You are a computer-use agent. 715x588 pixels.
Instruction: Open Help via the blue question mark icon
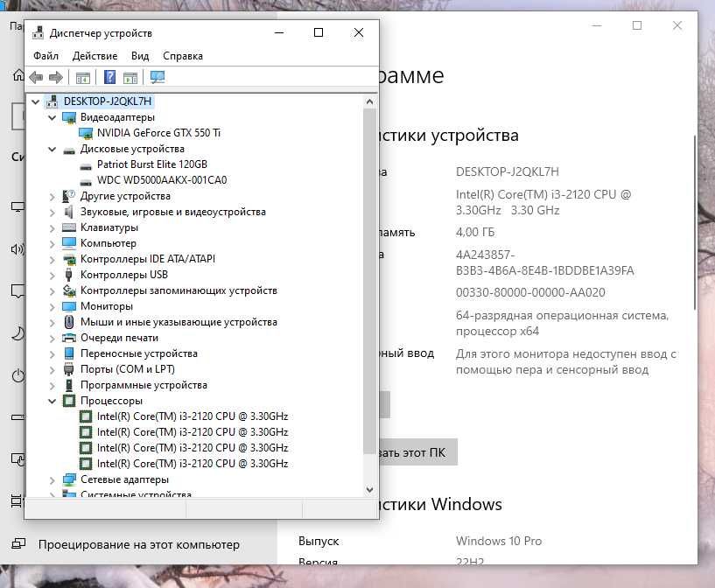[110, 77]
